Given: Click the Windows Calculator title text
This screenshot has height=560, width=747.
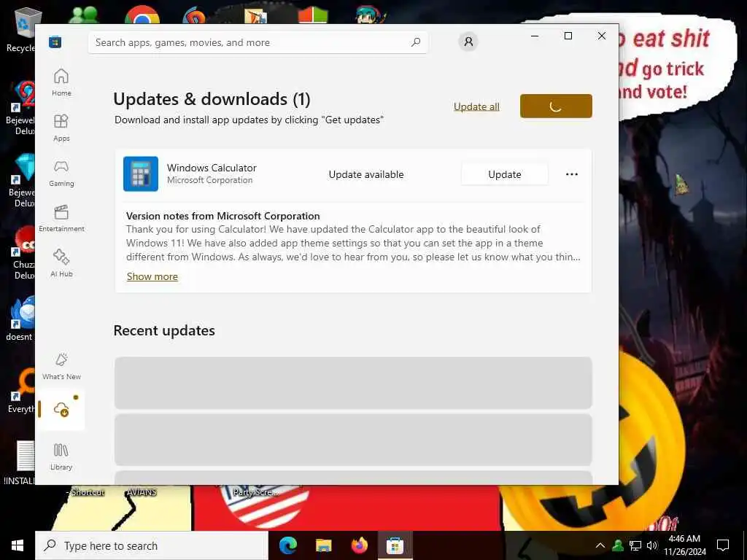Looking at the screenshot, I should 212,168.
